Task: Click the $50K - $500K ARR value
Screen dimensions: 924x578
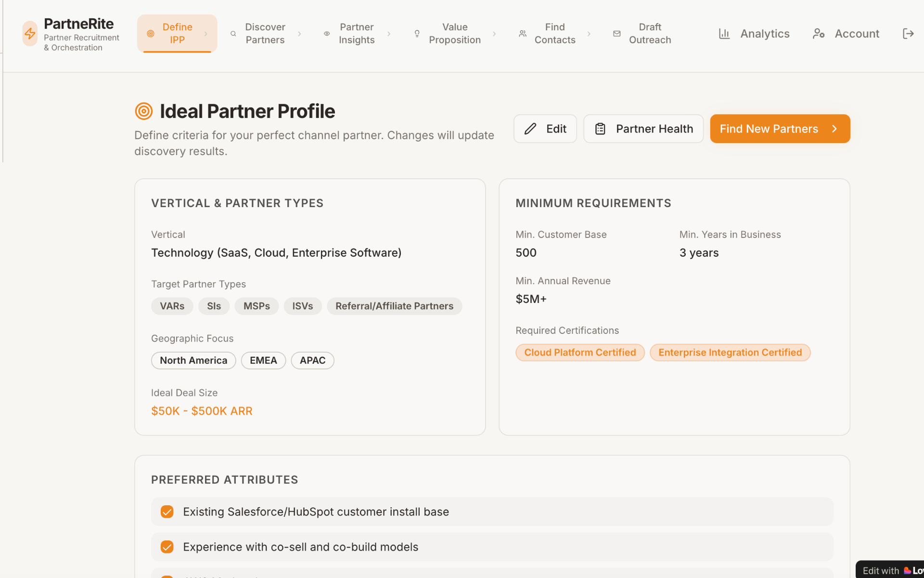Action: point(202,411)
